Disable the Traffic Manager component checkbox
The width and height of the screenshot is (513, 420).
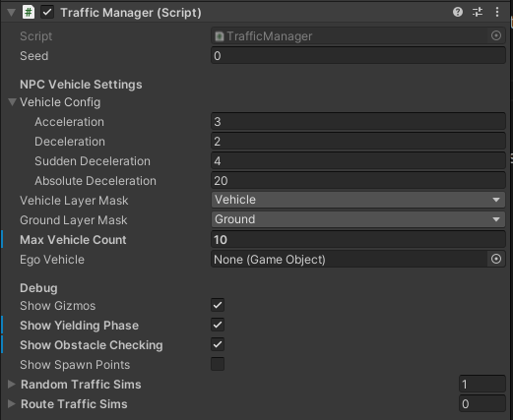(x=47, y=13)
